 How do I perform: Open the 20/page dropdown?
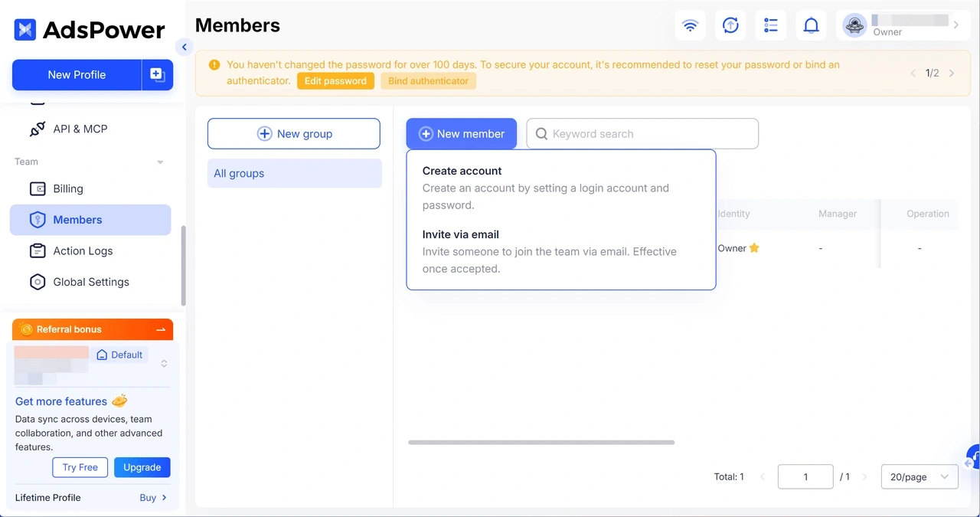[x=920, y=476]
